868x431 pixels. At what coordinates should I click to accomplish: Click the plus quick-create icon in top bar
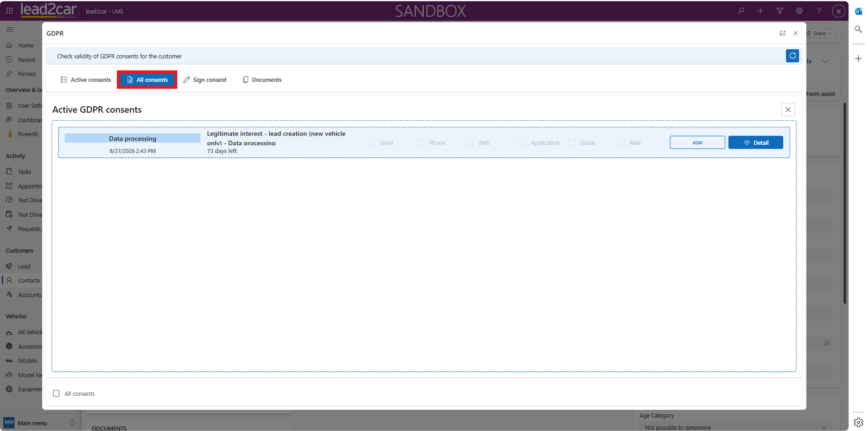(760, 11)
